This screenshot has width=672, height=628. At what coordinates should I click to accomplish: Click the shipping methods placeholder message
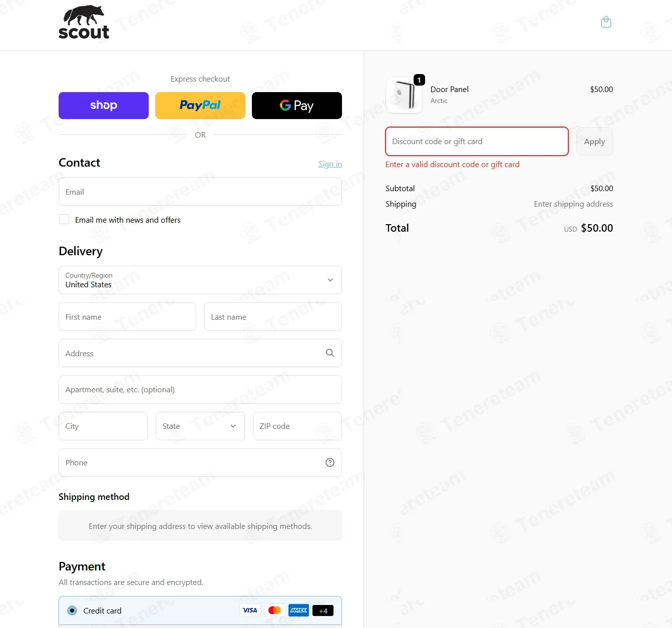(x=200, y=526)
